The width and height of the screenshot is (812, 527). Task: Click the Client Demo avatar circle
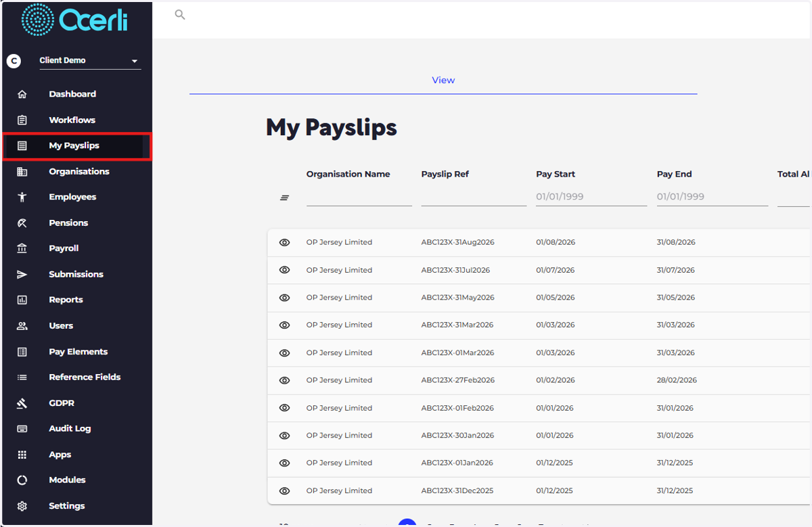14,61
